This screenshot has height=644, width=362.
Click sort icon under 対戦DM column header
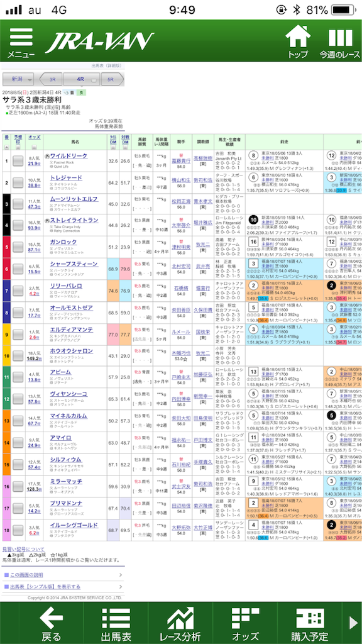(125, 147)
